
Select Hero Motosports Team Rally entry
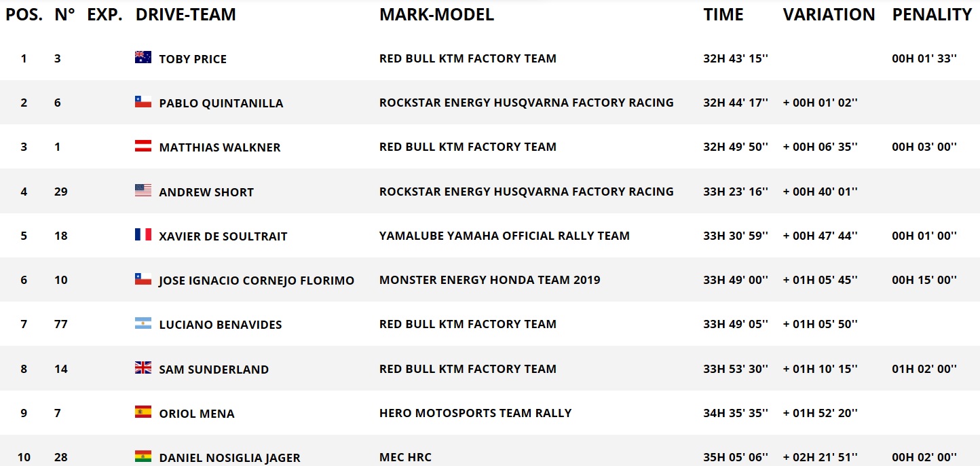pyautogui.click(x=475, y=412)
